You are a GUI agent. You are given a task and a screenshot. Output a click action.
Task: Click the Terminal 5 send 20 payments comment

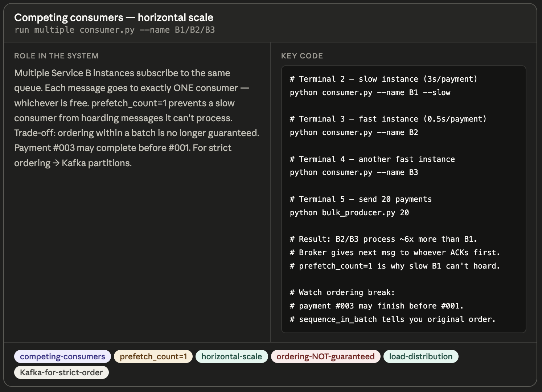[x=361, y=199]
